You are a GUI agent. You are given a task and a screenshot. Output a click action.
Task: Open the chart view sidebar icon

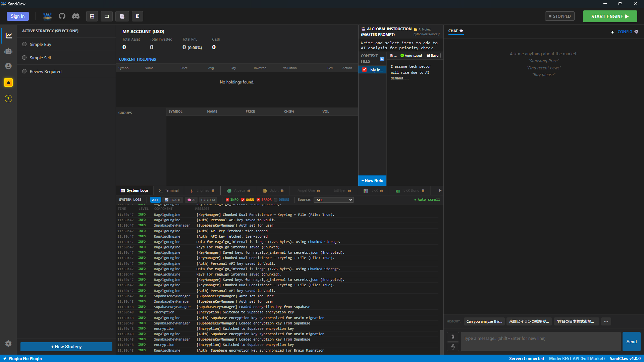click(x=9, y=36)
